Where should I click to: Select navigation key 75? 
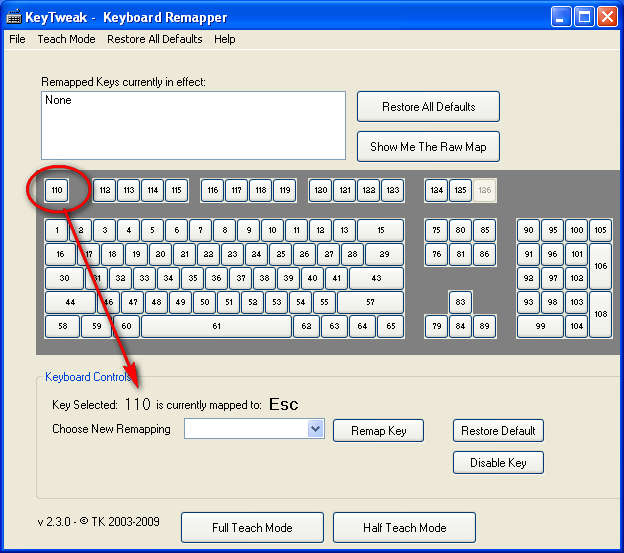coord(437,230)
